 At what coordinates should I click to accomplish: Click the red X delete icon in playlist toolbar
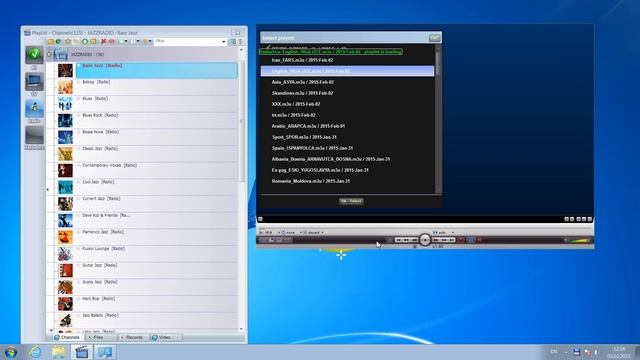click(x=103, y=42)
